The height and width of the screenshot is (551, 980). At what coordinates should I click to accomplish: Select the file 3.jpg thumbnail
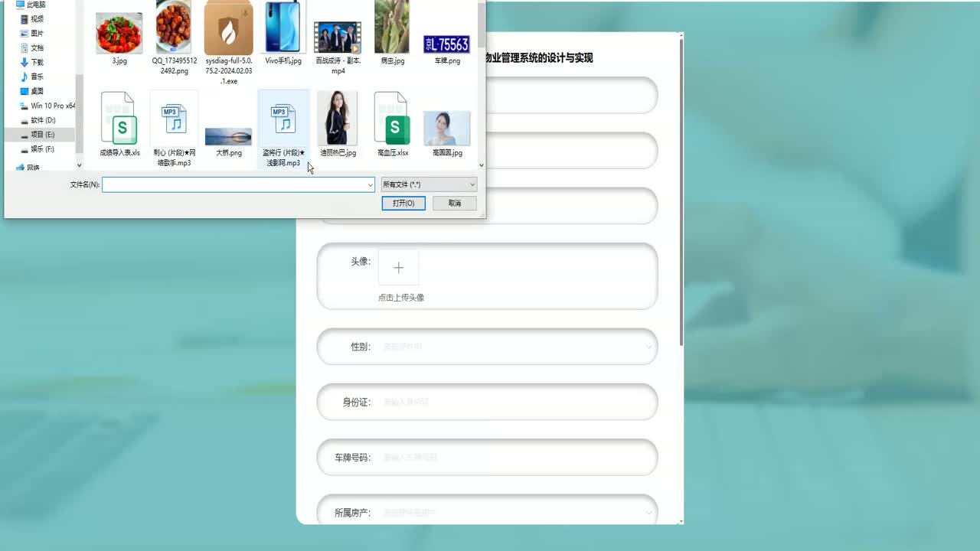pos(119,34)
